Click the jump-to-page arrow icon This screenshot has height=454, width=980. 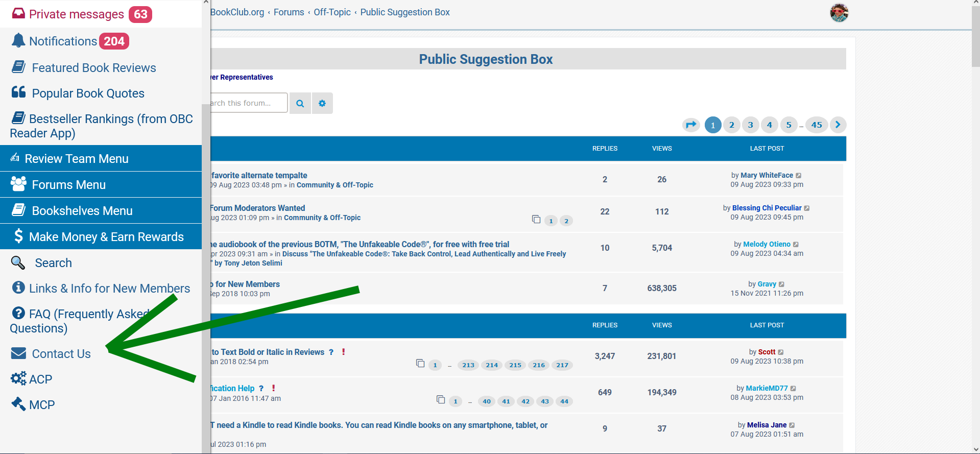tap(691, 125)
